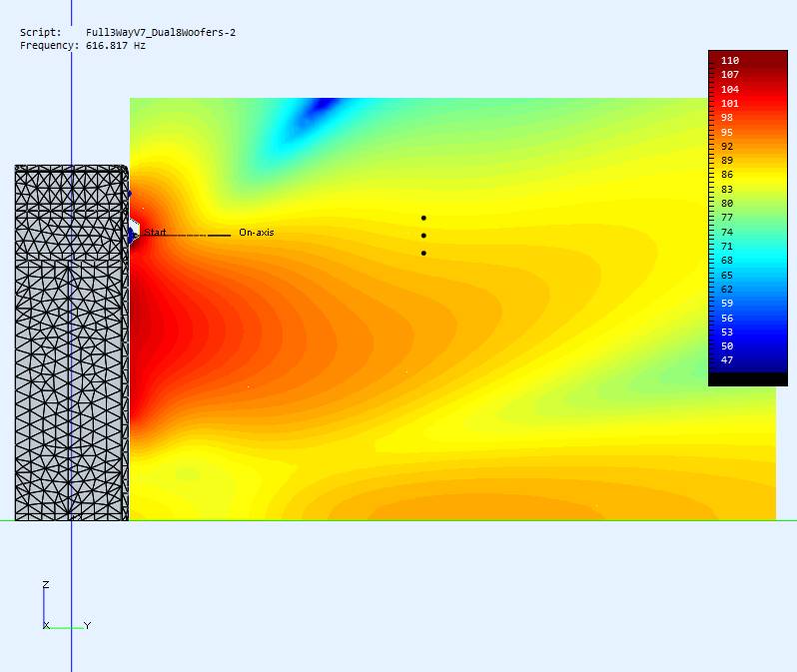Click the 80 value on color legend
This screenshot has width=797, height=672.
727,204
